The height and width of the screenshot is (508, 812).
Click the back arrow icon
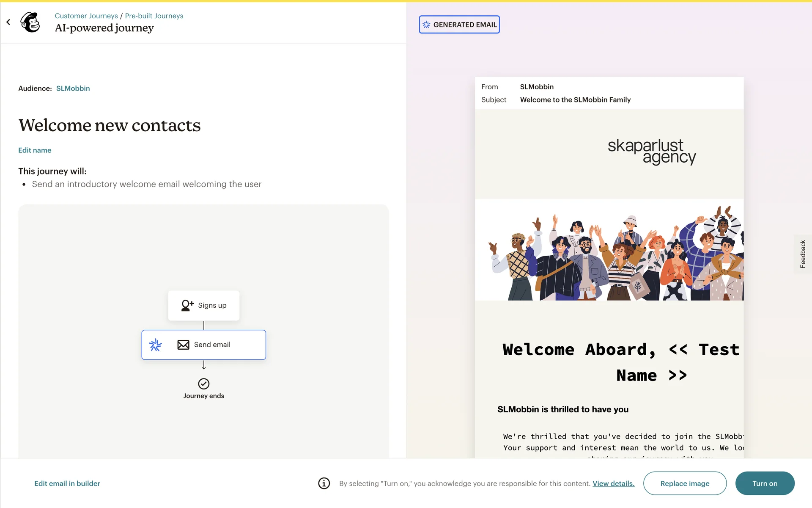tap(8, 22)
